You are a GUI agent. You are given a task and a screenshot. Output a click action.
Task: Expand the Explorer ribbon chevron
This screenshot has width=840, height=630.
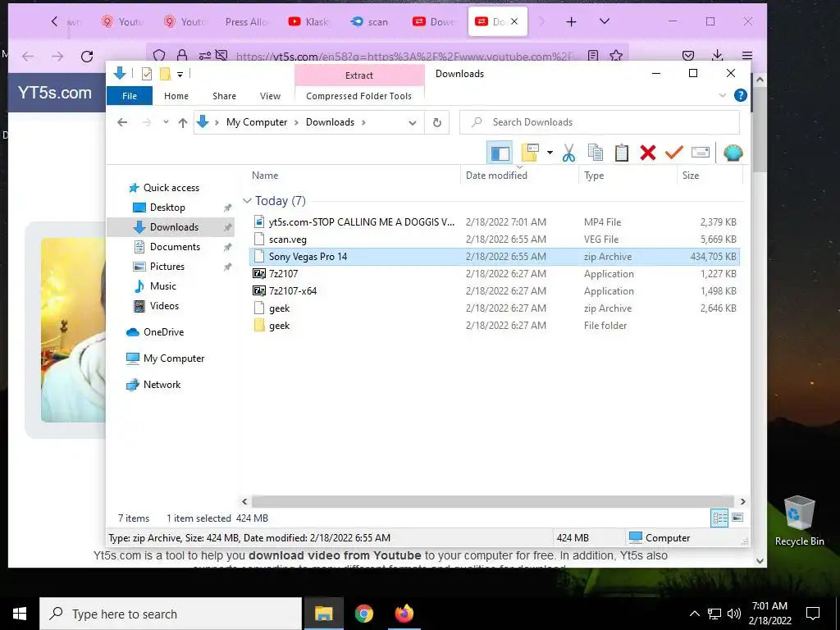click(722, 95)
